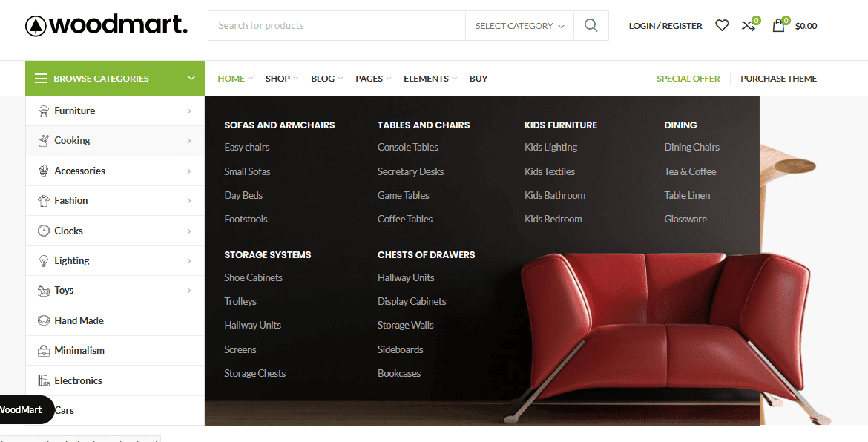
Task: Expand the Cooking submenu arrow
Action: pyautogui.click(x=189, y=141)
